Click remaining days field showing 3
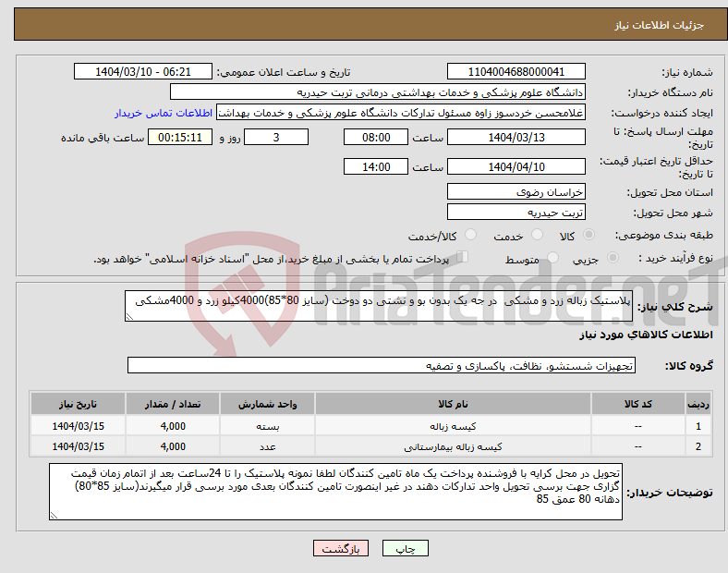The height and width of the screenshot is (573, 728). tap(276, 137)
